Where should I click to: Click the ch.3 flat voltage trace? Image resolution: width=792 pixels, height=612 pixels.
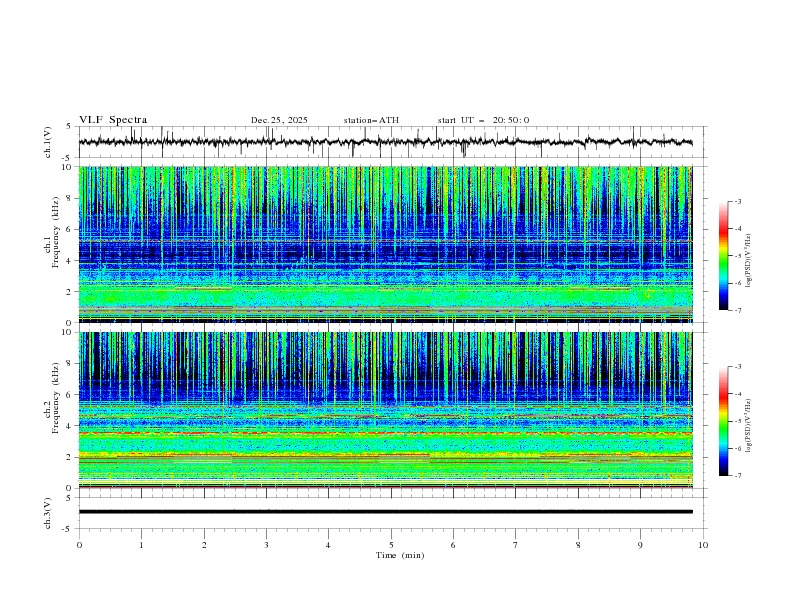click(385, 512)
